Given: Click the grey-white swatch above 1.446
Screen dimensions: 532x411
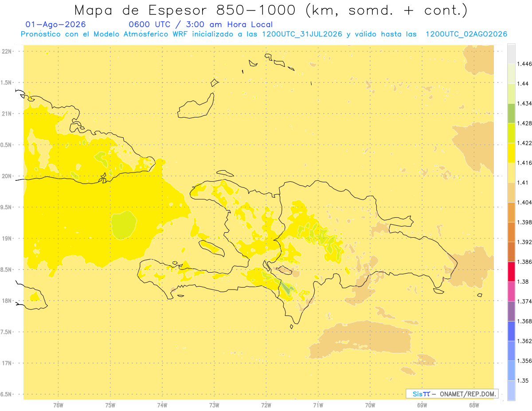Looking at the screenshot, I should click(x=511, y=54).
